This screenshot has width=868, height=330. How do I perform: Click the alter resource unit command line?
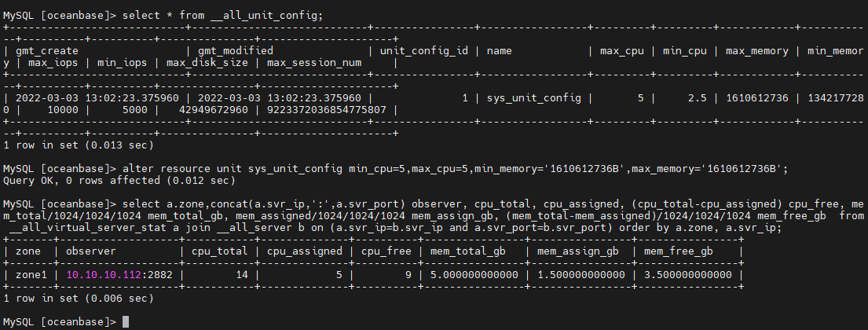[395, 168]
